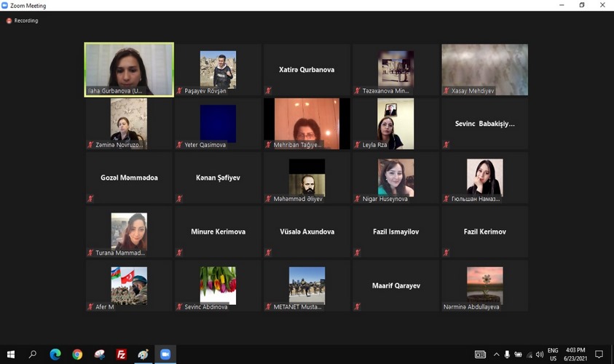Click the Maarif Qarayev participant name
Image resolution: width=614 pixels, height=364 pixels.
(x=395, y=285)
